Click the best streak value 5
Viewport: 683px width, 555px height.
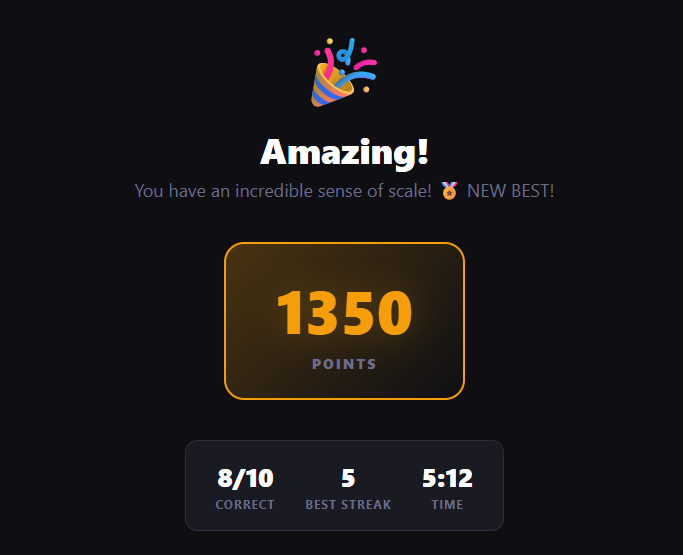pyautogui.click(x=348, y=478)
